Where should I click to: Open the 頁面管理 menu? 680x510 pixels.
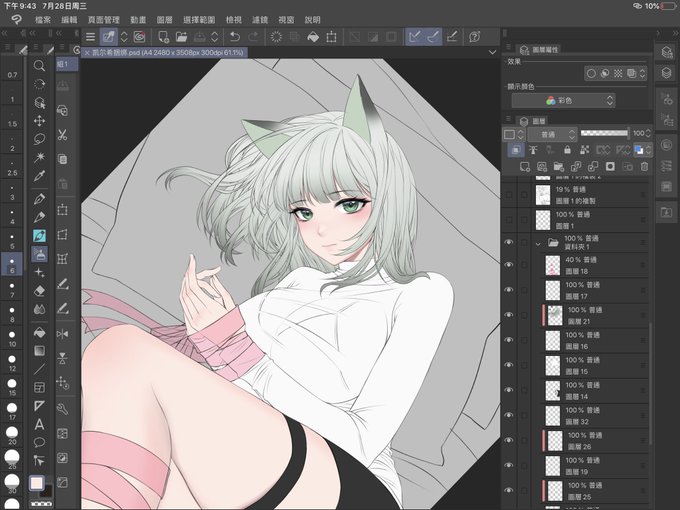[104, 20]
